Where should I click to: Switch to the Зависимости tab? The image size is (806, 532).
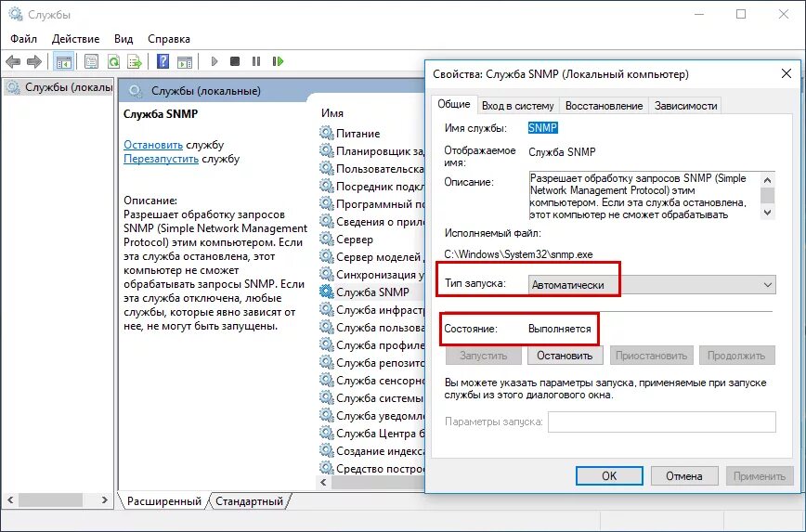pyautogui.click(x=685, y=106)
